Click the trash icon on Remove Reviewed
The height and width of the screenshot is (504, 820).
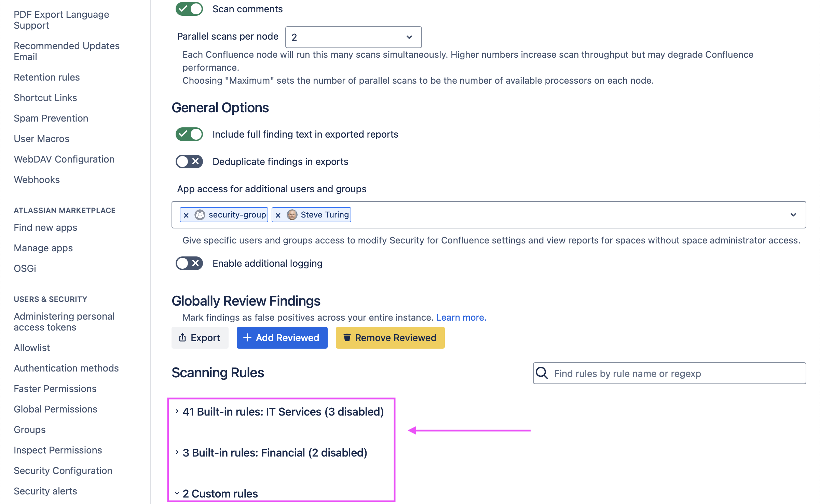click(347, 338)
